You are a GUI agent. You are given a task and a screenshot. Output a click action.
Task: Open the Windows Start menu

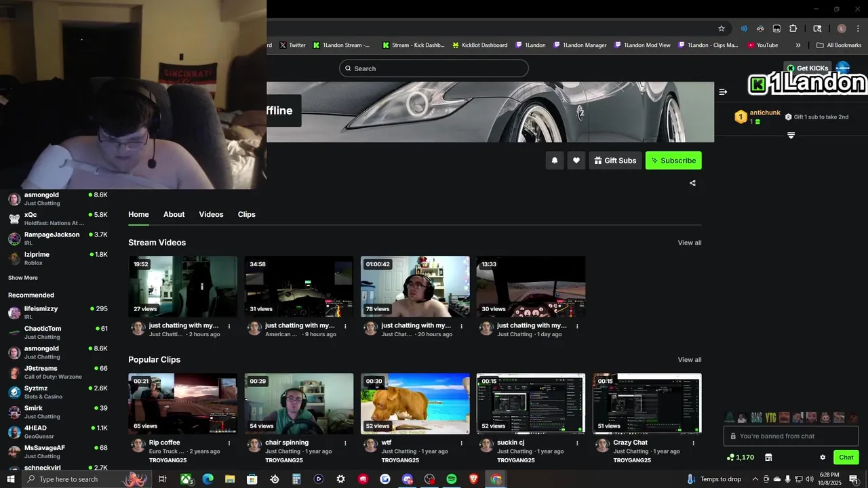pyautogui.click(x=10, y=479)
